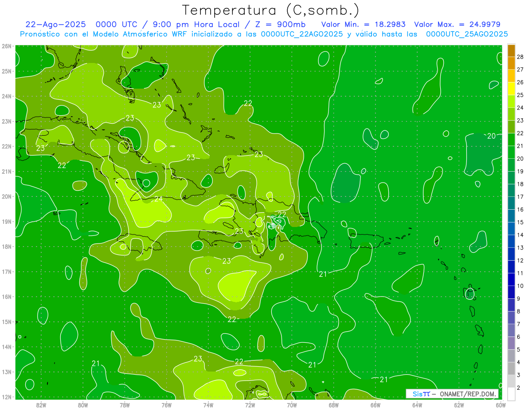Click the '78W' longitude axis label

[x=125, y=405]
